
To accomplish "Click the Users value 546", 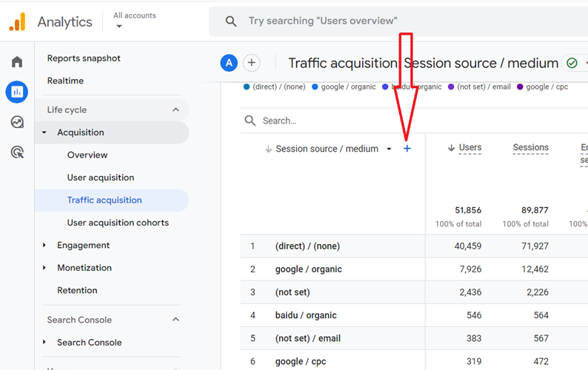I will click(474, 315).
